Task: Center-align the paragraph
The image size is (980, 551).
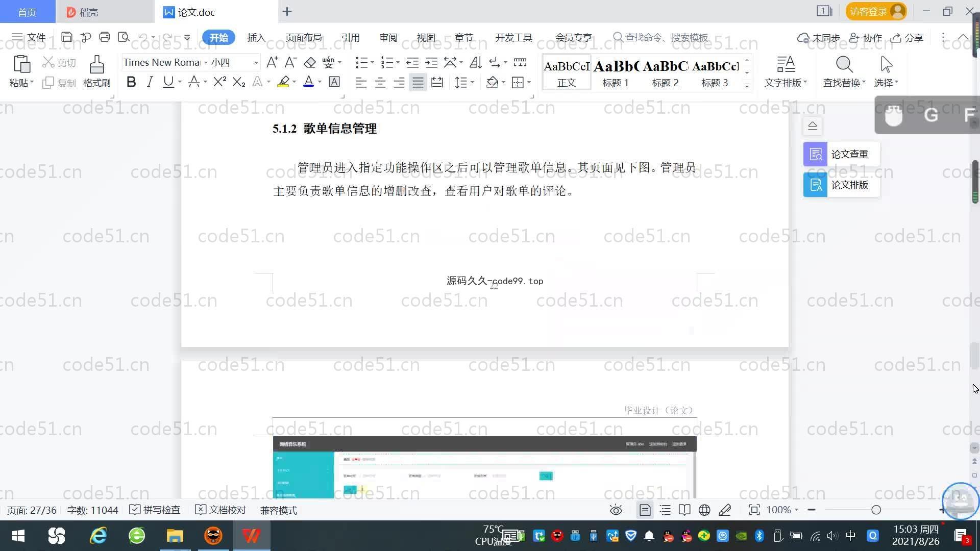Action: [x=380, y=83]
